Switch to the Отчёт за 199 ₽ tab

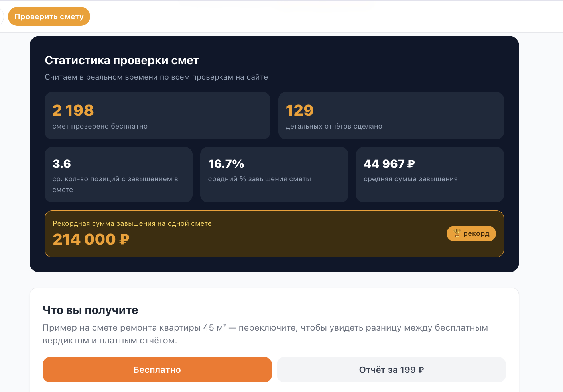391,370
